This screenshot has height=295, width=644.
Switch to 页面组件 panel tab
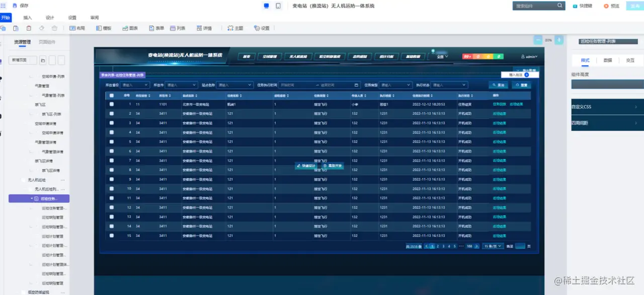click(47, 42)
